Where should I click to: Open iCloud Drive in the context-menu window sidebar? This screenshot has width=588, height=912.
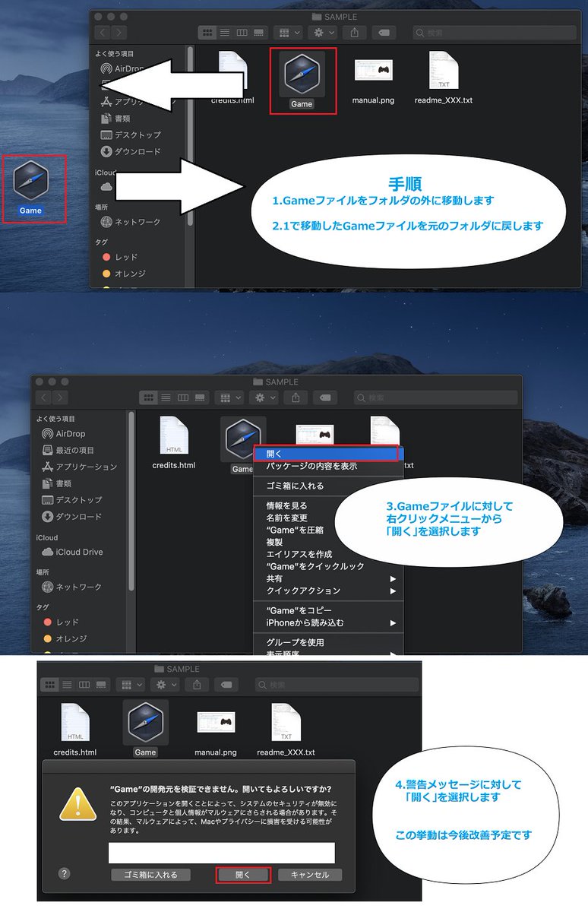(x=72, y=552)
